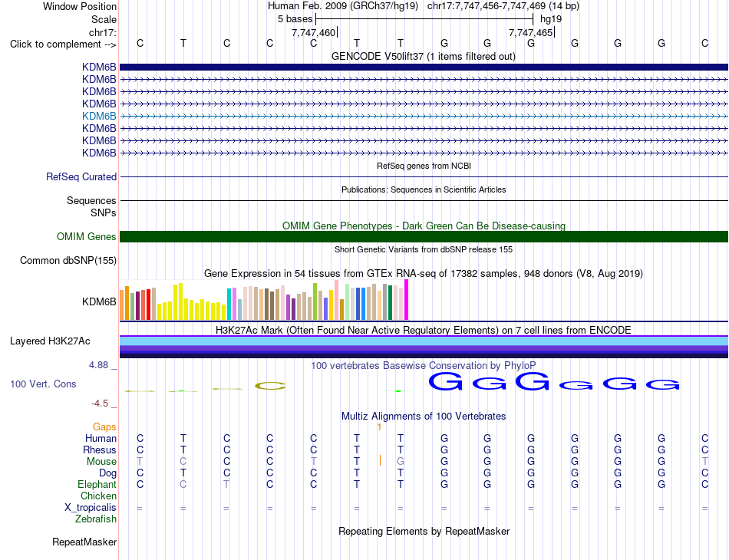Click the grey T base in Elephant row
Image resolution: width=729 pixels, height=560 pixels.
tap(226, 484)
